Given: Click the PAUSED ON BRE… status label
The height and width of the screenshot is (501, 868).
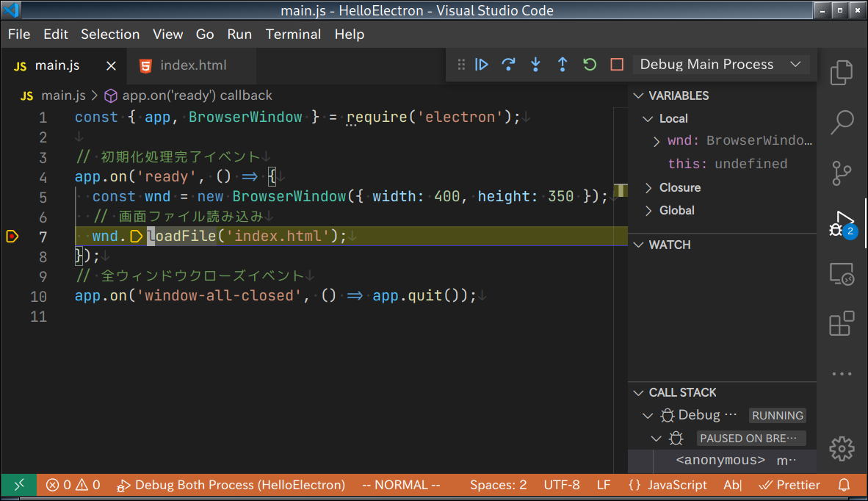Looking at the screenshot, I should coord(751,439).
